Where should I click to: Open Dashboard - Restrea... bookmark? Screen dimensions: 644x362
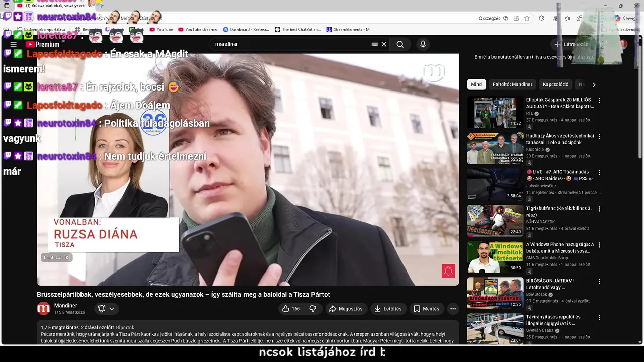pos(246,30)
